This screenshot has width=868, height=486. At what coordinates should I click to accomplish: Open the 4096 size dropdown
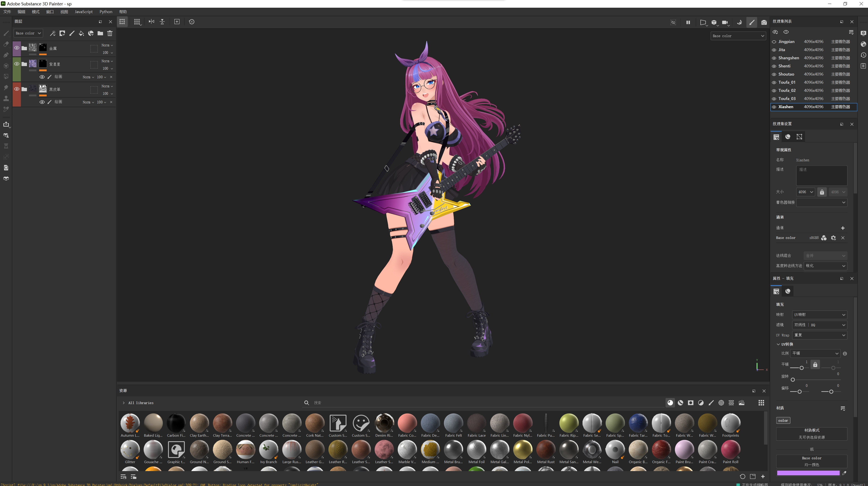click(x=805, y=192)
